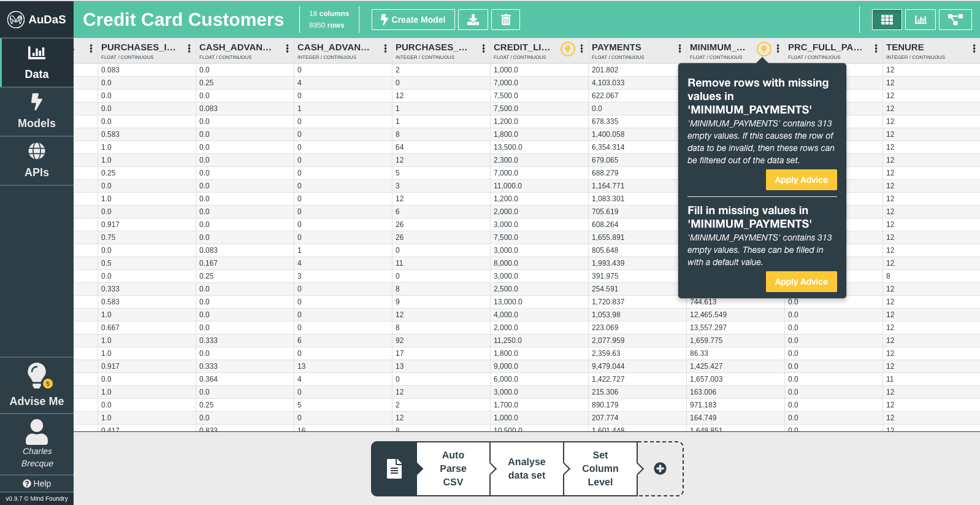
Task: Switch to bar chart view
Action: click(921, 20)
